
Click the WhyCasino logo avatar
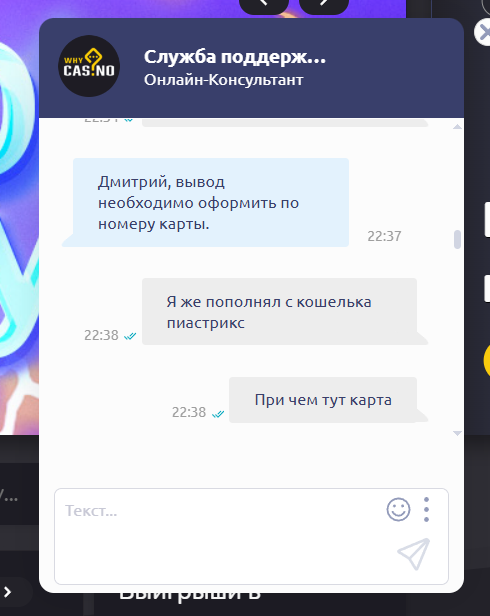89,66
